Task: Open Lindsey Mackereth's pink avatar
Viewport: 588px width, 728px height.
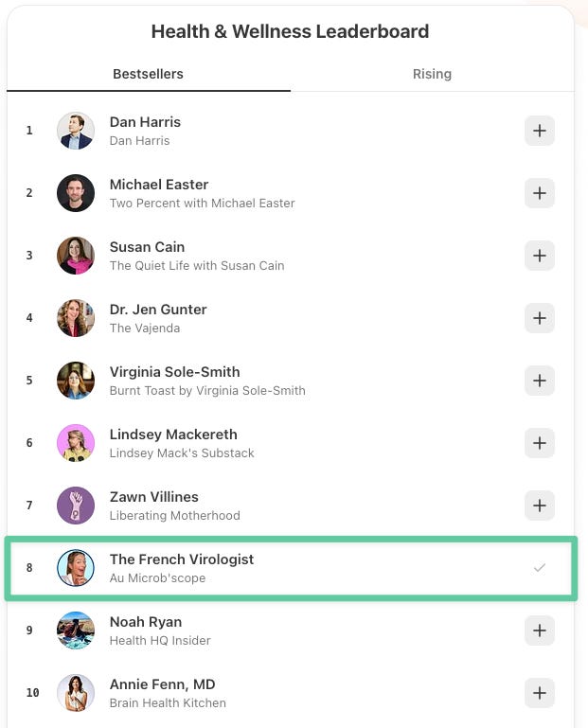Action: [x=76, y=443]
